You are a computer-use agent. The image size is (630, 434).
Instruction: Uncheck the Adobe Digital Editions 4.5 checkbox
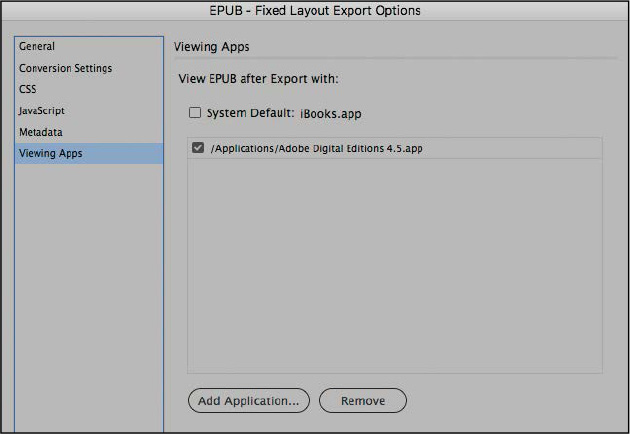pos(198,148)
